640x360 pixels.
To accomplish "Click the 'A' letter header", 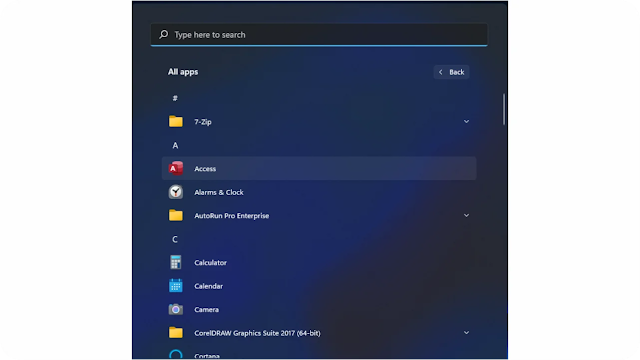I will pos(175,145).
